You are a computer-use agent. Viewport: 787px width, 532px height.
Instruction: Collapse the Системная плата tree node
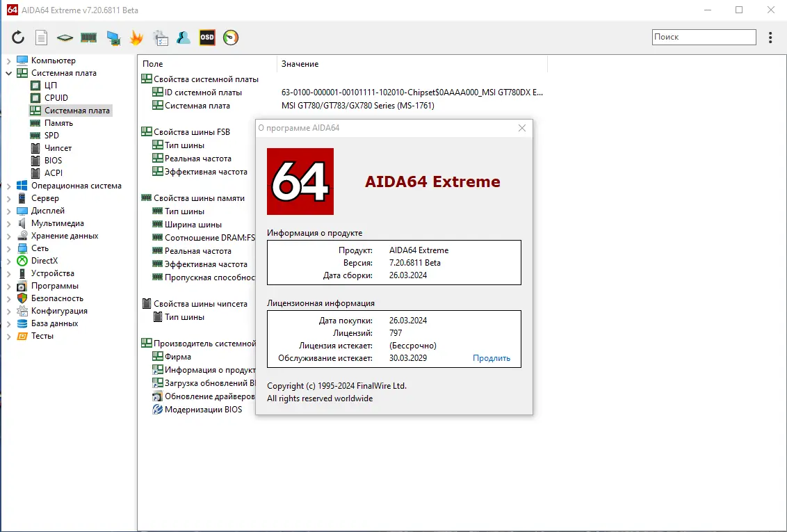click(8, 72)
